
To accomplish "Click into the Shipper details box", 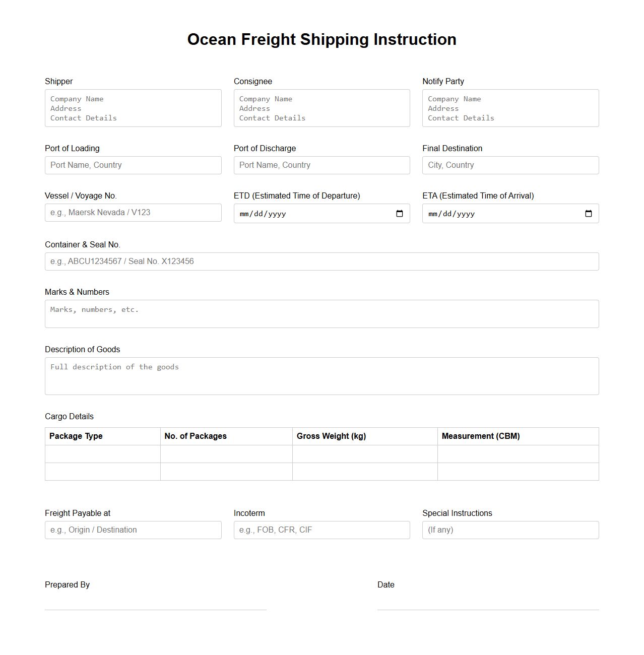I will point(133,108).
